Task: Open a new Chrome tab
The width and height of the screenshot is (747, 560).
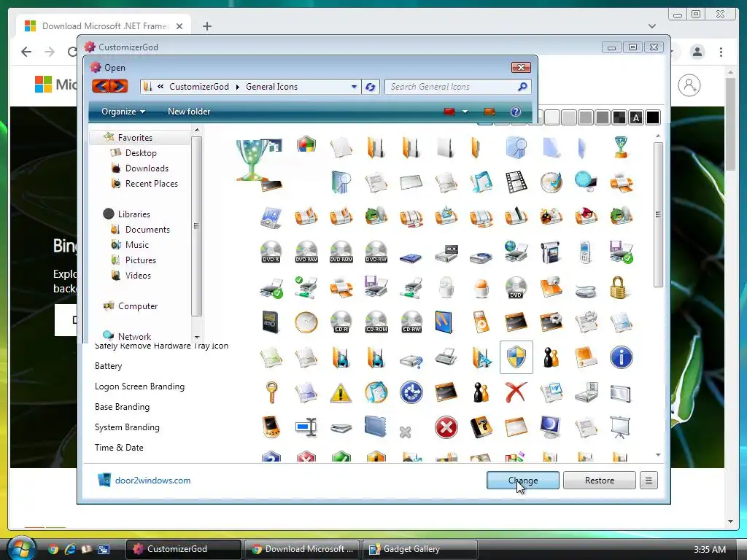Action: pyautogui.click(x=206, y=26)
